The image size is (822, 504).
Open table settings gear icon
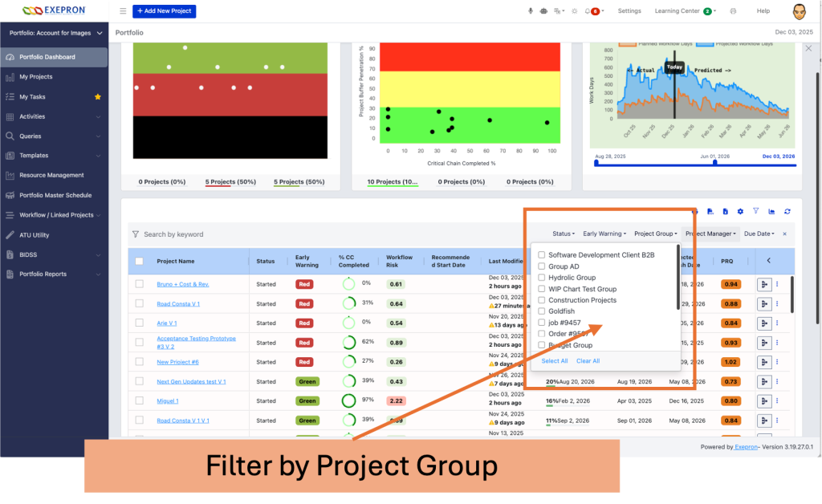[x=740, y=211]
